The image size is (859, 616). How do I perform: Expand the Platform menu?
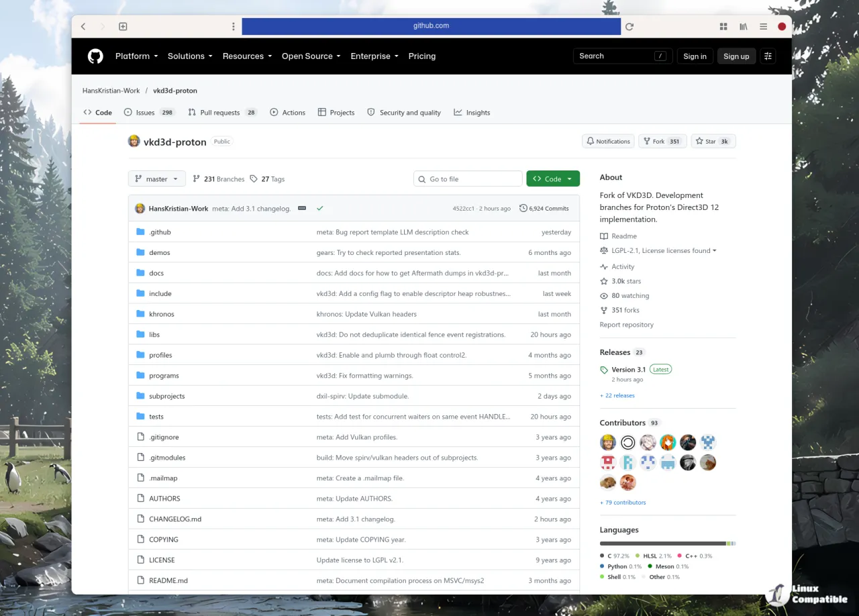click(x=136, y=56)
